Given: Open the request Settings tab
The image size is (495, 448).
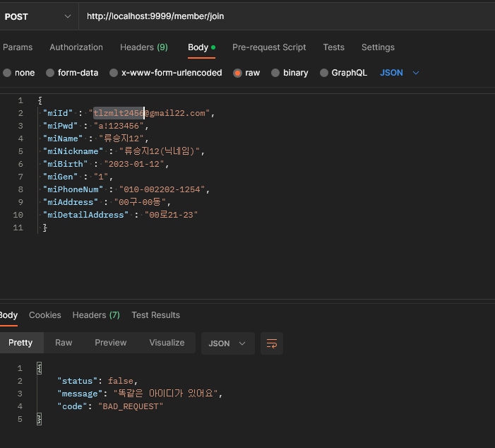Looking at the screenshot, I should tap(378, 47).
